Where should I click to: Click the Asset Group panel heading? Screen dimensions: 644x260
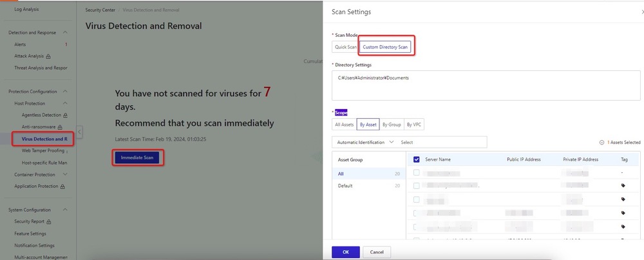coord(350,159)
